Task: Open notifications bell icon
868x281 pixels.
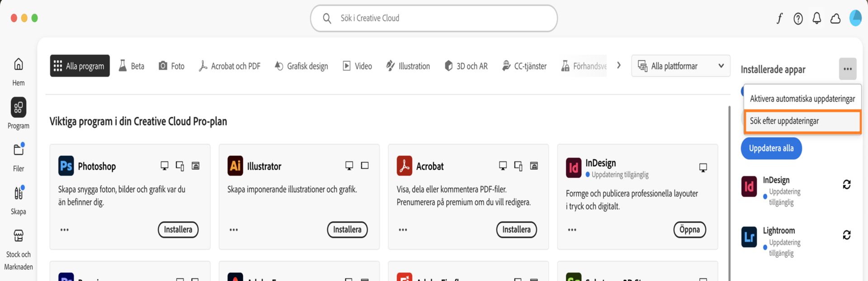Action: pyautogui.click(x=817, y=18)
